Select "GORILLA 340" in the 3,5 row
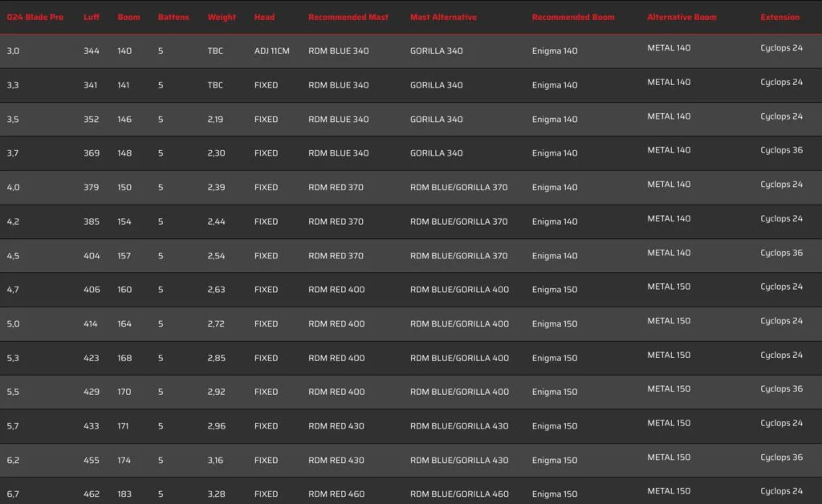Viewport: 822px width, 504px height. pyautogui.click(x=436, y=120)
